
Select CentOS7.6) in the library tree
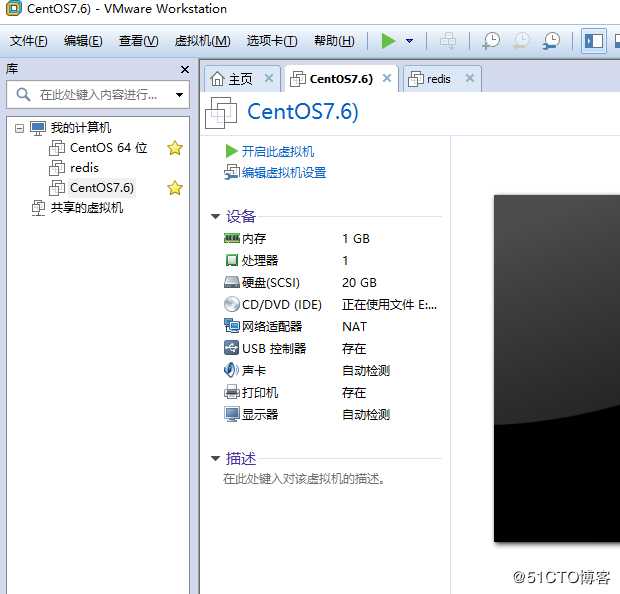[x=102, y=188]
